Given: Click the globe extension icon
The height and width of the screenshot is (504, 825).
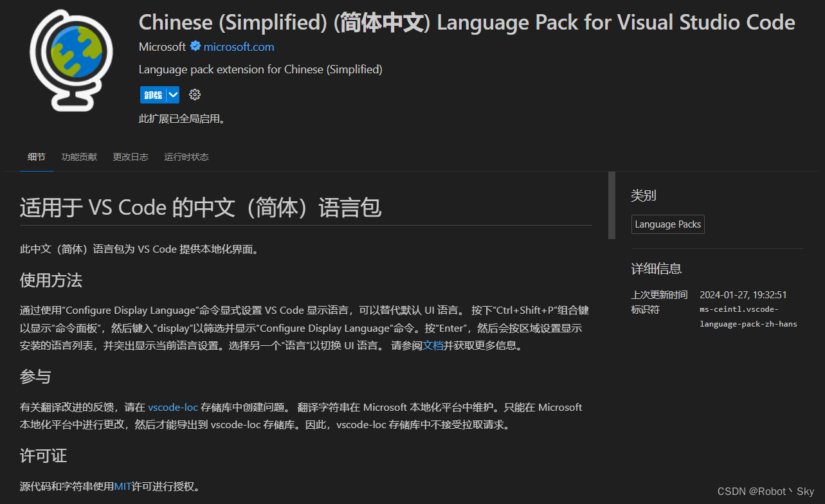Looking at the screenshot, I should click(x=71, y=61).
